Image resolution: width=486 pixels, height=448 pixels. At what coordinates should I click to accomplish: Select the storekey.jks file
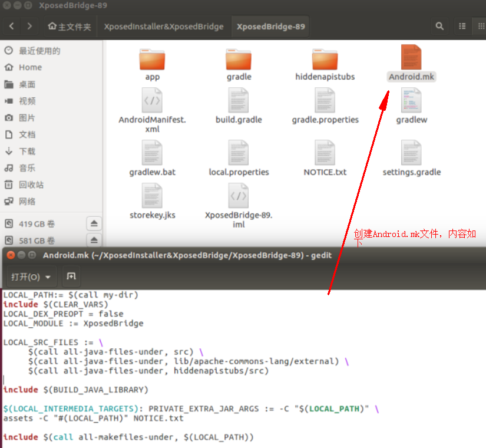(x=152, y=201)
